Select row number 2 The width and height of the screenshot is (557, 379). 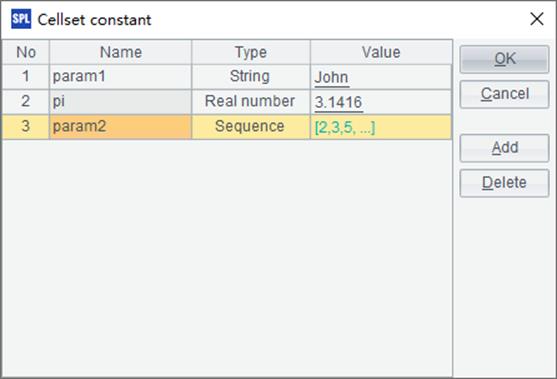pos(26,102)
